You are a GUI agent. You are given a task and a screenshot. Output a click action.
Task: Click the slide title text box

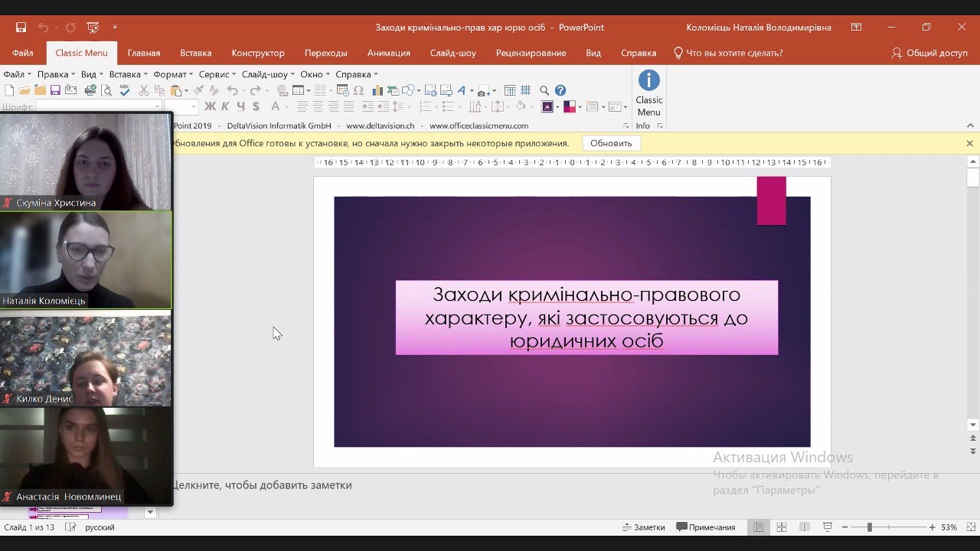pos(586,318)
